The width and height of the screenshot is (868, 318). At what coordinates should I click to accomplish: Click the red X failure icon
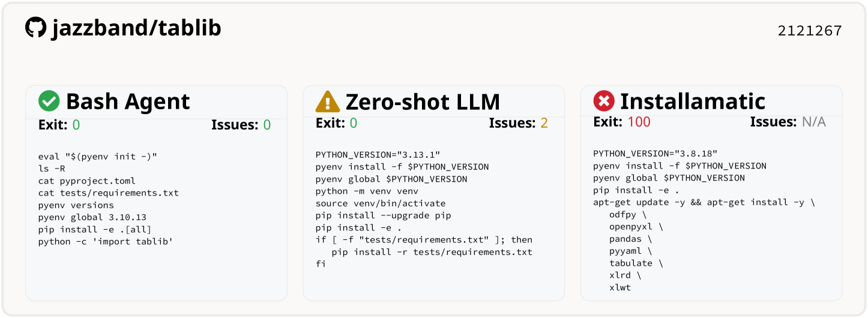click(x=604, y=101)
